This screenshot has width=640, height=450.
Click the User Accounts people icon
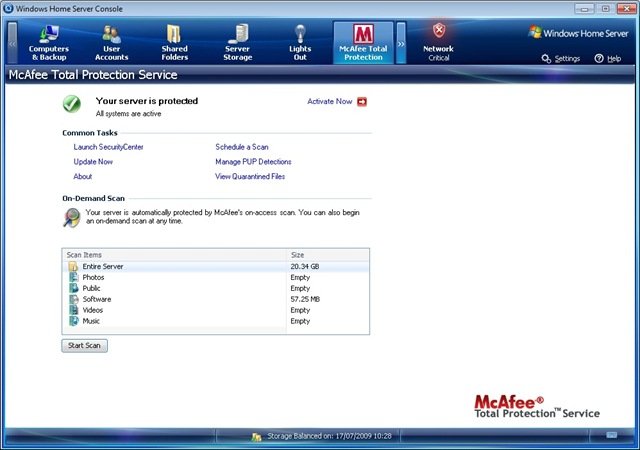tap(111, 34)
